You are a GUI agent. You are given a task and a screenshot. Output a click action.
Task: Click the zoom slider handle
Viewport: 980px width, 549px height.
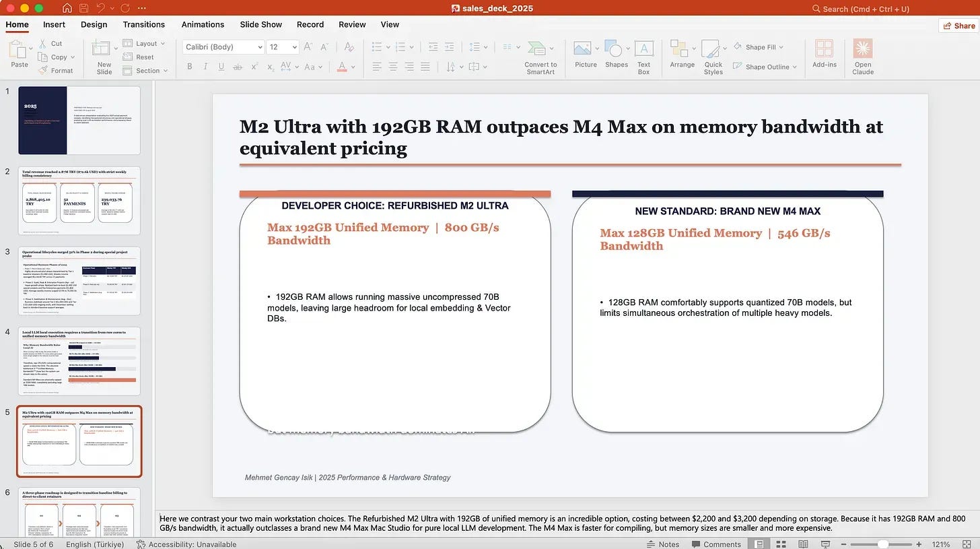click(x=883, y=544)
